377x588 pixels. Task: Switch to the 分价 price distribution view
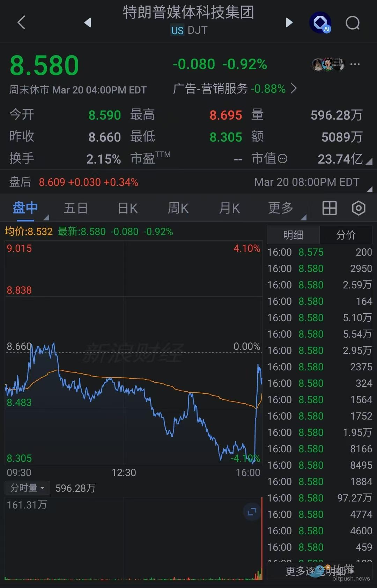tap(346, 235)
